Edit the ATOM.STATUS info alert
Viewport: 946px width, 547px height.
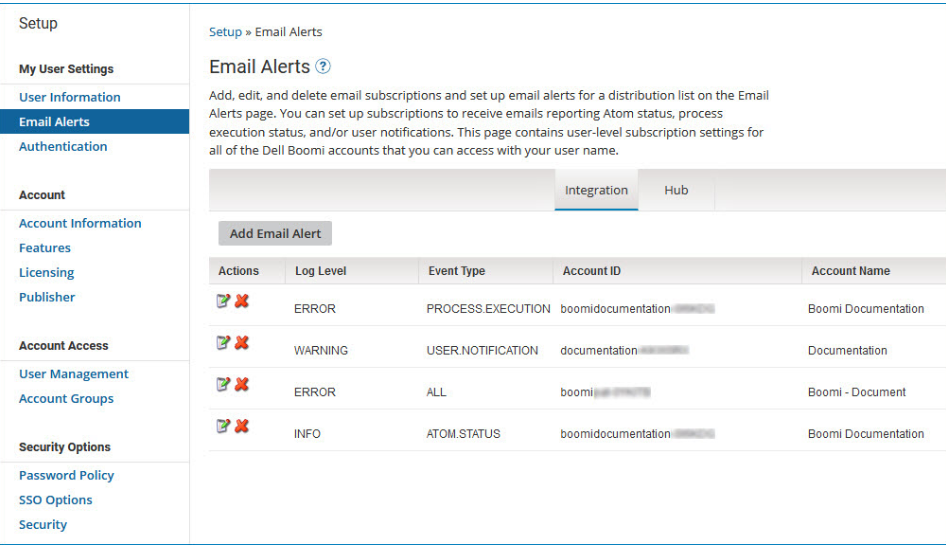coord(223,425)
